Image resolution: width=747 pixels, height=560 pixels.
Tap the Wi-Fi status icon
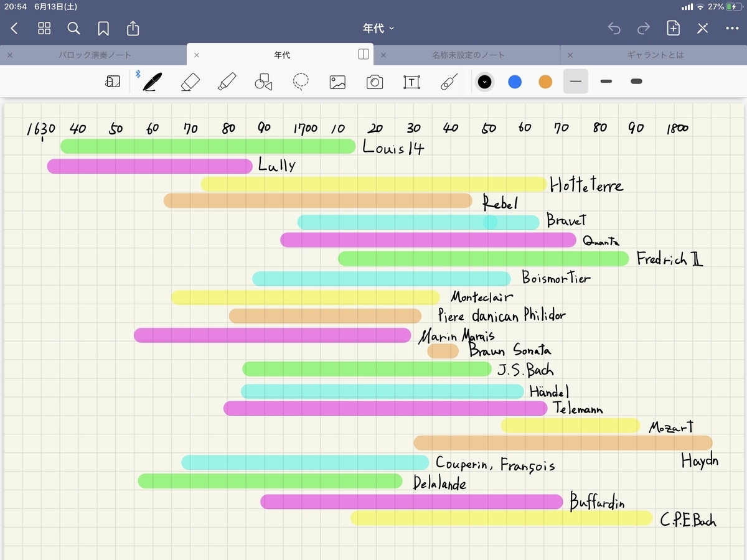click(700, 7)
